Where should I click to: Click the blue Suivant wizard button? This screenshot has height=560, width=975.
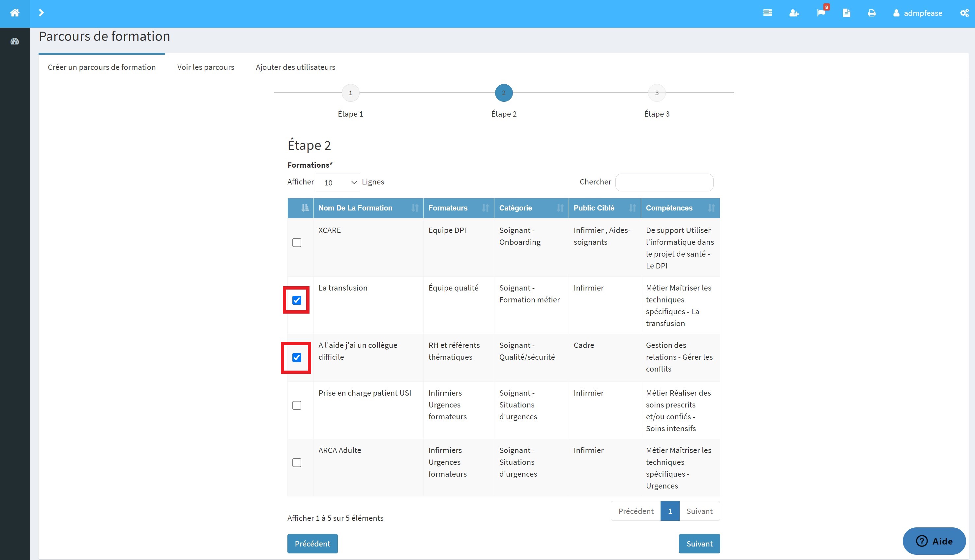699,544
